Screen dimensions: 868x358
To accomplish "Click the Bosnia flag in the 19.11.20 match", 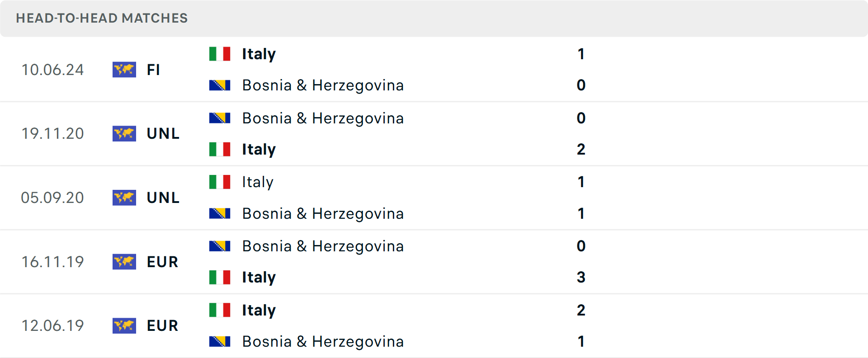I will pos(220,118).
